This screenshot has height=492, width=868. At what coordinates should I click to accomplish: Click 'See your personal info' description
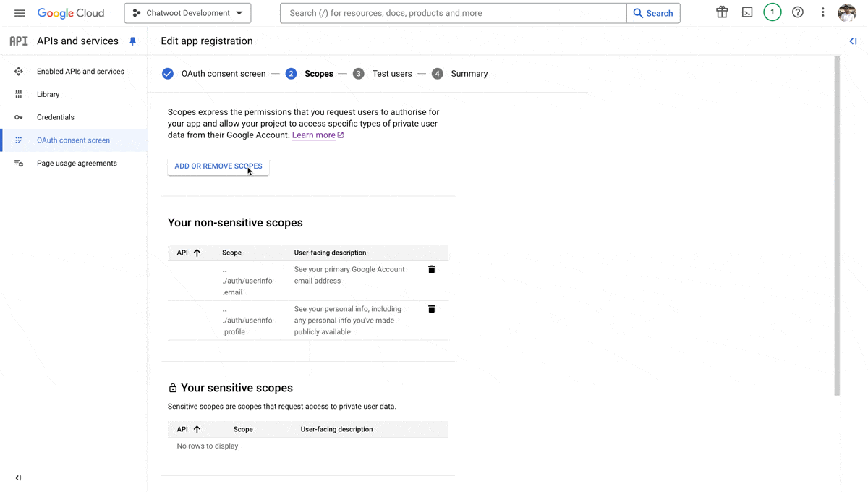[x=347, y=321]
